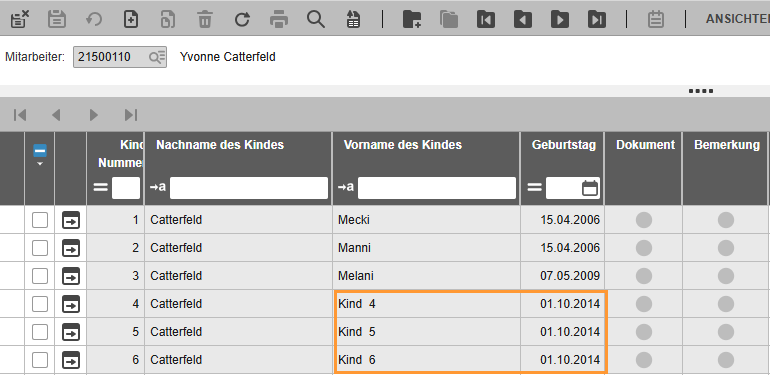Change Vorname filter operator symbol

coord(346,188)
